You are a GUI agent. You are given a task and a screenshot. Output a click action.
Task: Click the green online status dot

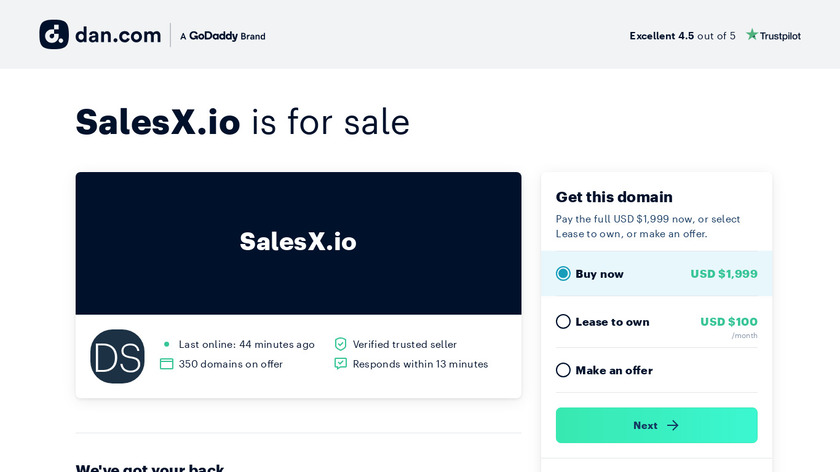click(167, 344)
